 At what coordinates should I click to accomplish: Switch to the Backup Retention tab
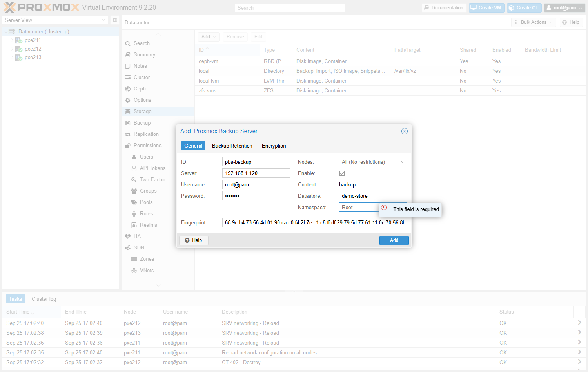tap(232, 146)
